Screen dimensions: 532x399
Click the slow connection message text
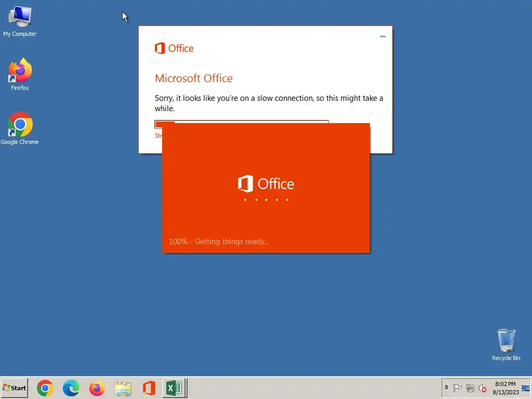tap(269, 103)
